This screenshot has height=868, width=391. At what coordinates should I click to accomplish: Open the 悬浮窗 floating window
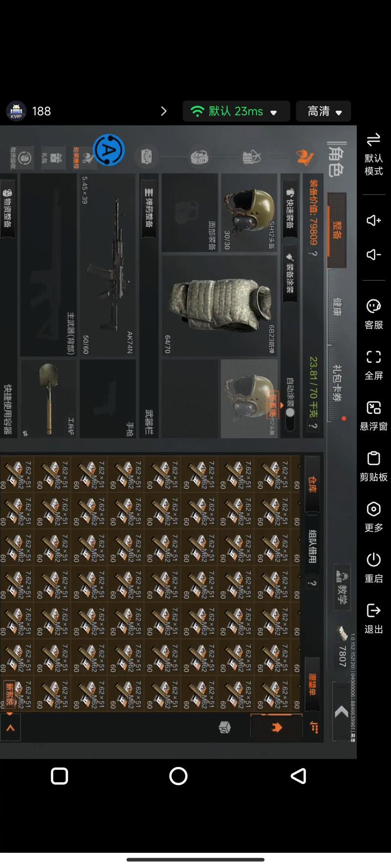[373, 416]
